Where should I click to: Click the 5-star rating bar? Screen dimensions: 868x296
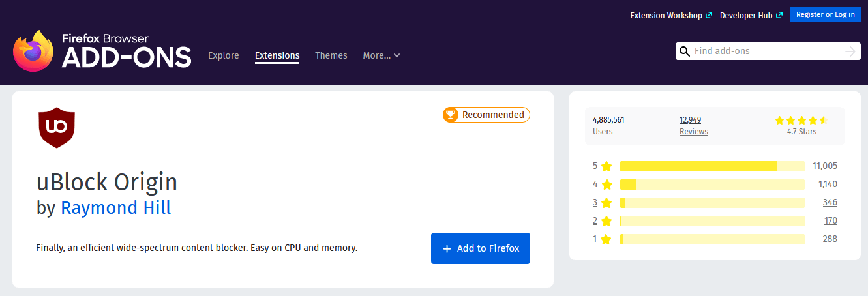(x=712, y=166)
